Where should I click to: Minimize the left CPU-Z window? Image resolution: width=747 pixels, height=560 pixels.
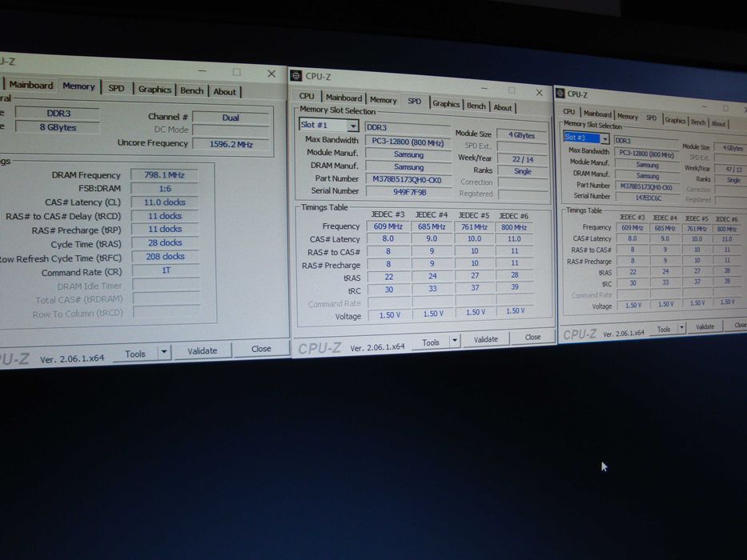click(x=203, y=71)
